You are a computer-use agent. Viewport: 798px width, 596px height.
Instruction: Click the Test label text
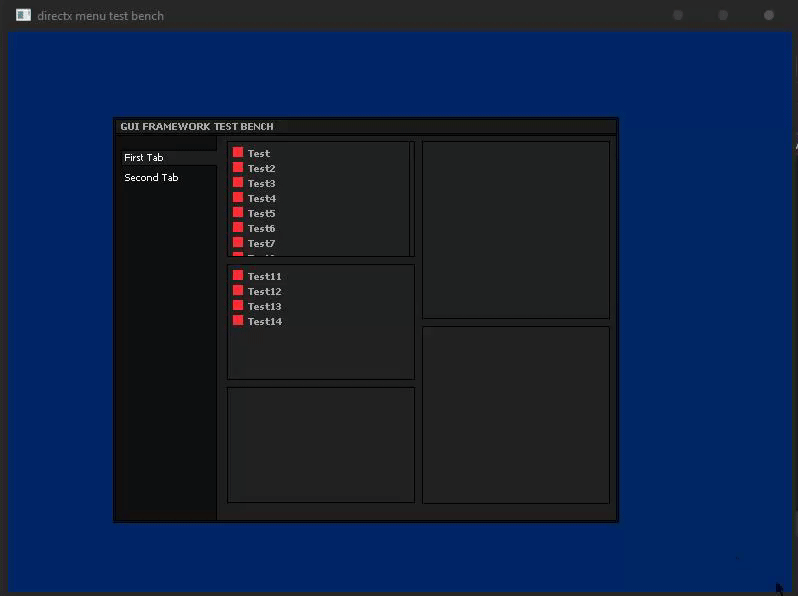pos(259,153)
